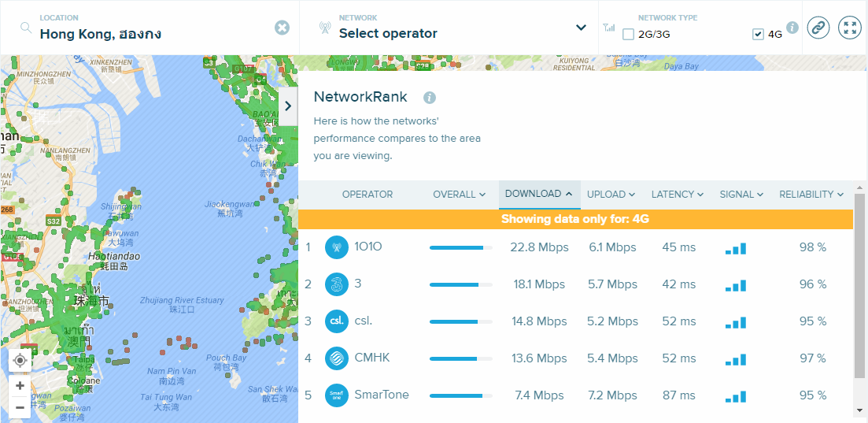Click the 1O1O operator logo
868x423 pixels.
coord(337,247)
